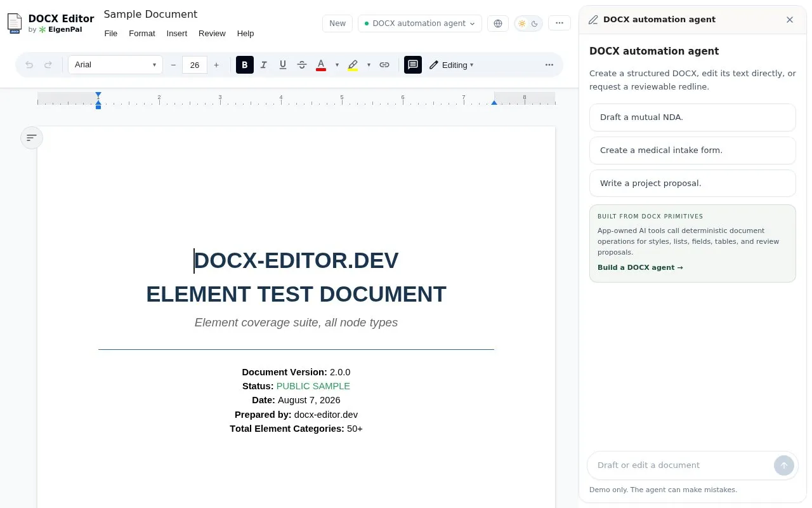812x508 pixels.
Task: Open the Editing mode dropdown
Action: point(451,65)
